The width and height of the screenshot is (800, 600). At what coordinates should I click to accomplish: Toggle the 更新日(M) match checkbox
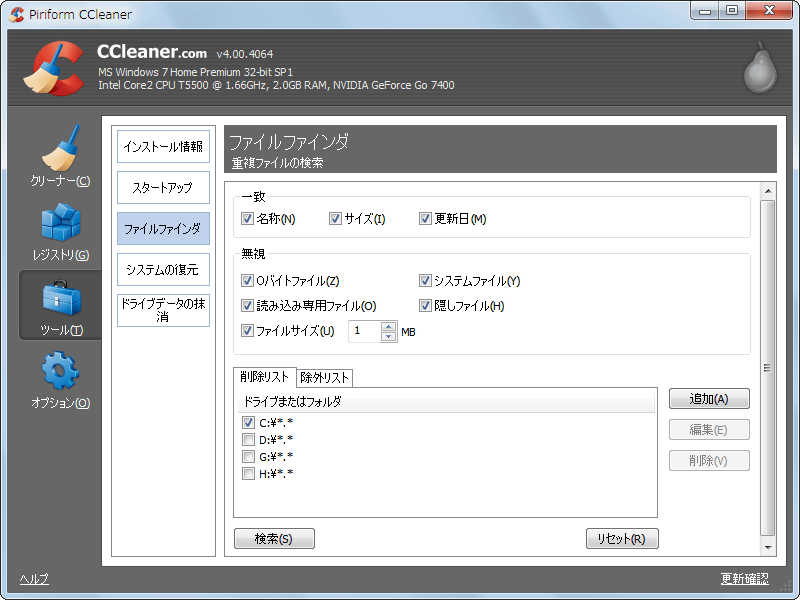pyautogui.click(x=425, y=219)
